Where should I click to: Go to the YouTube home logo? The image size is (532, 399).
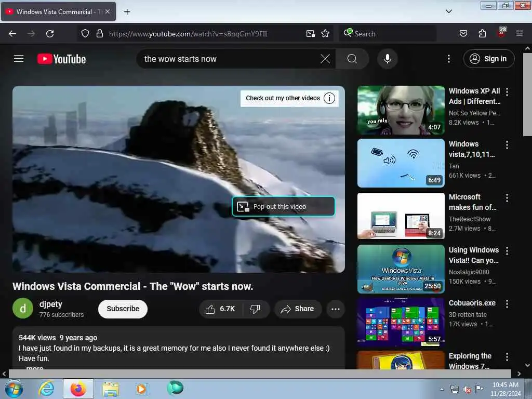pos(61,59)
